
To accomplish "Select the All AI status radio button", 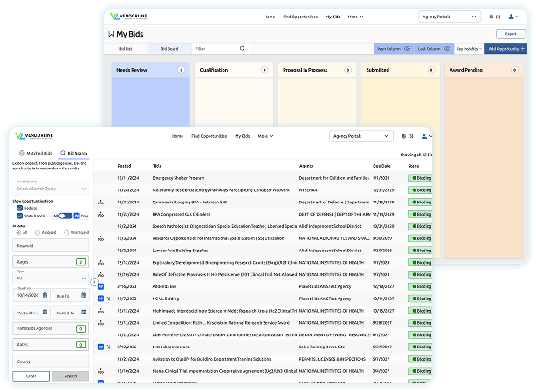I will pyautogui.click(x=18, y=232).
